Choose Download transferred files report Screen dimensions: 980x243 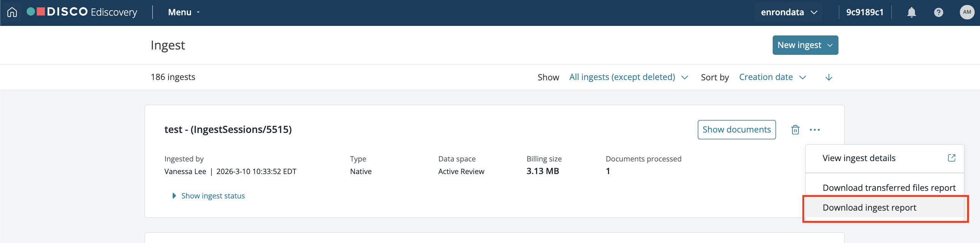(885, 187)
